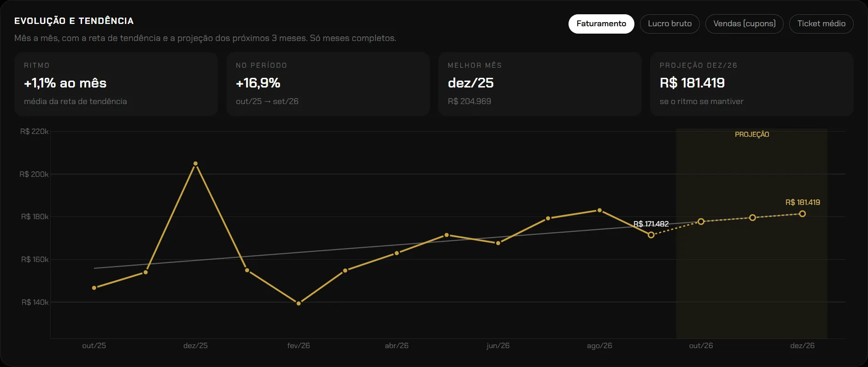Click the mai/26 data point on line

(446, 235)
